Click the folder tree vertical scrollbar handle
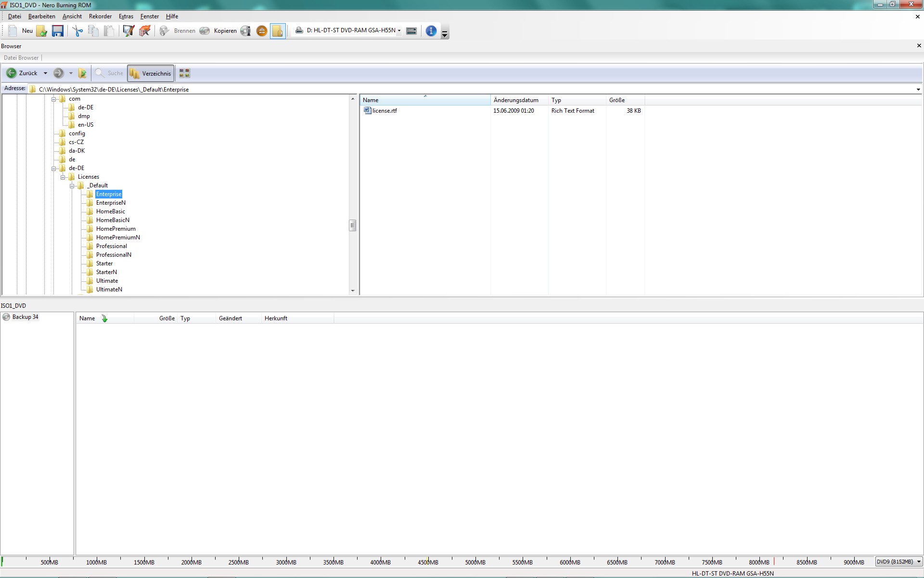 (352, 225)
